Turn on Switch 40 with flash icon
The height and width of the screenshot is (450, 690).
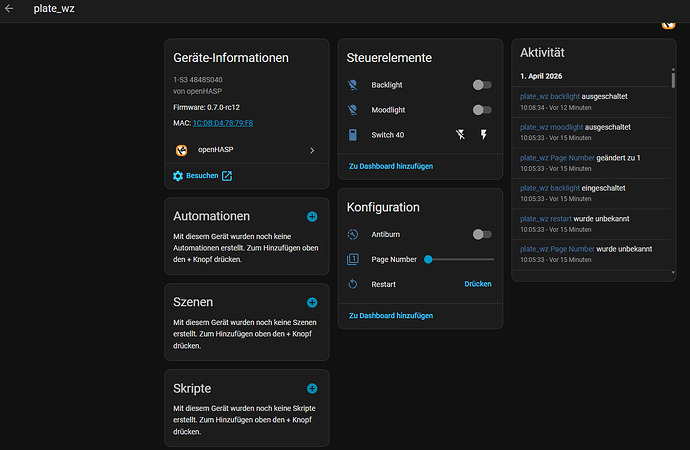coord(484,135)
